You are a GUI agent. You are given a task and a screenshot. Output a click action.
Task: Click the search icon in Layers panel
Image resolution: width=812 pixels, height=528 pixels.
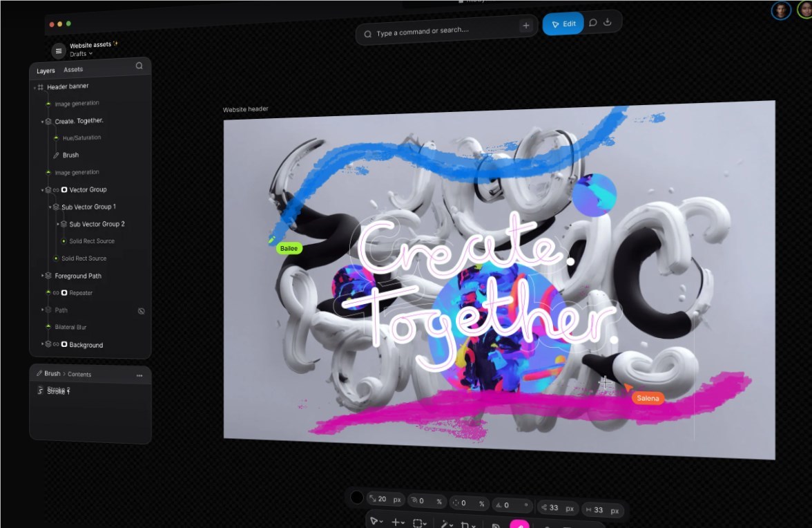coord(139,66)
